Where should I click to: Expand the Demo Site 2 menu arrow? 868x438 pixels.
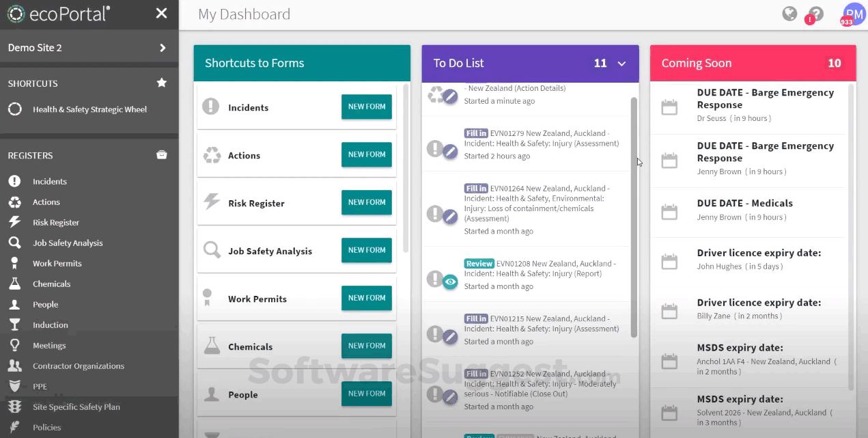[162, 49]
